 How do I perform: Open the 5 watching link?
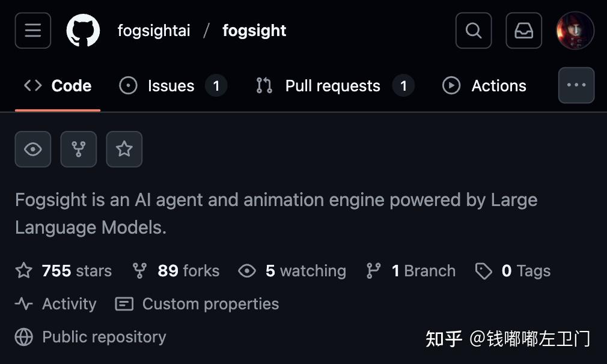(x=293, y=271)
